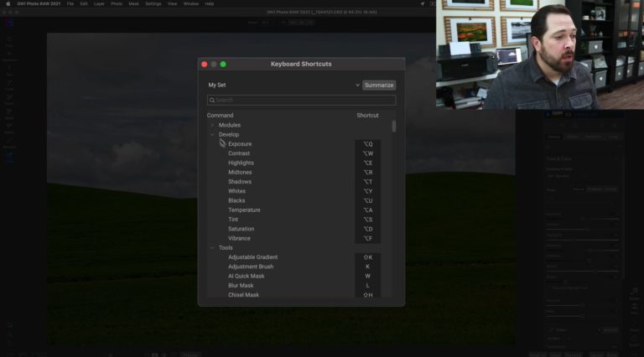Open the Help menu
The height and width of the screenshot is (357, 644).
click(x=210, y=3)
